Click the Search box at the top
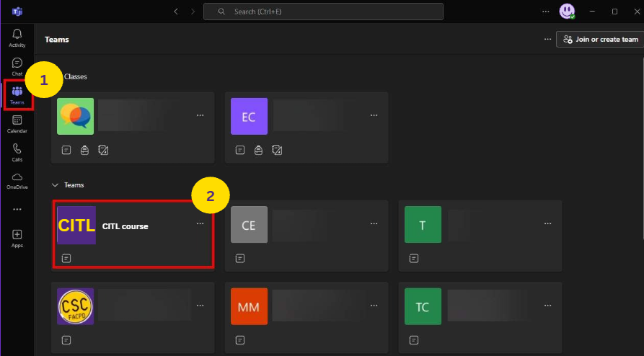The height and width of the screenshot is (356, 644). coord(323,12)
